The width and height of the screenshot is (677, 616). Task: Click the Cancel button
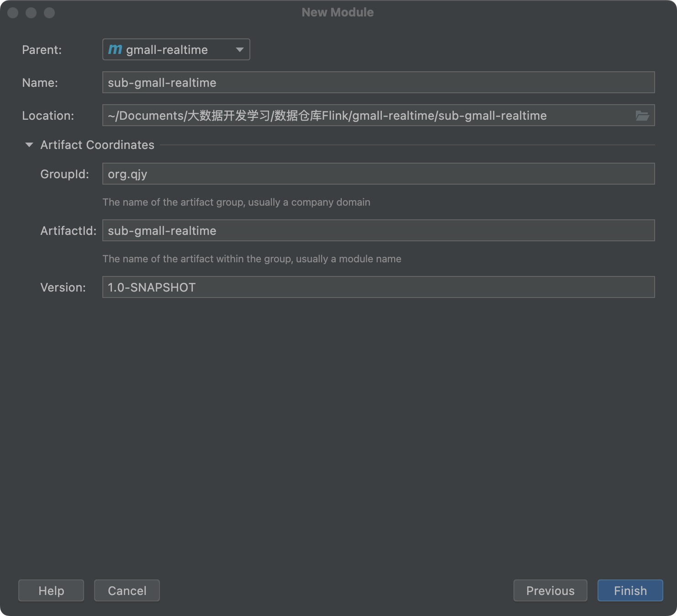(127, 591)
